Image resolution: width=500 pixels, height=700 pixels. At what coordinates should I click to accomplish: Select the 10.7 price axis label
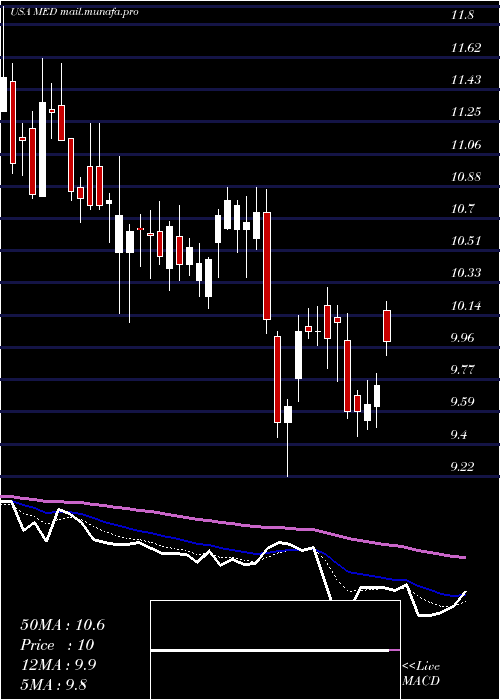pos(462,208)
